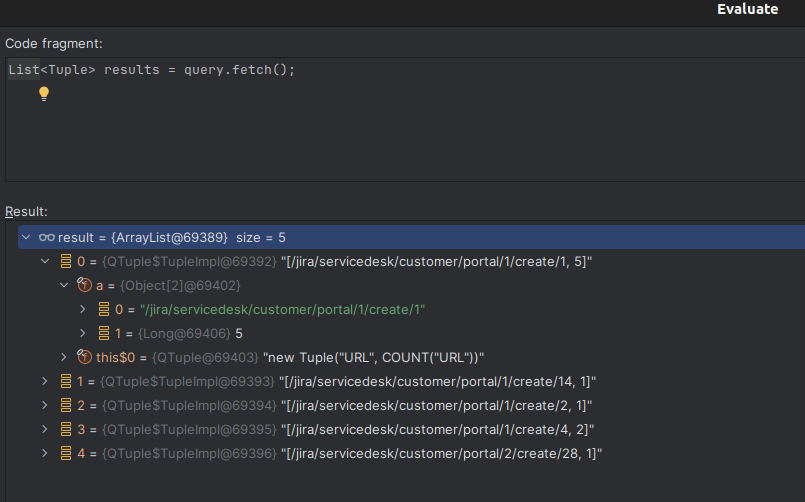
Task: Expand the this$0 QTuple node
Action: click(x=64, y=357)
